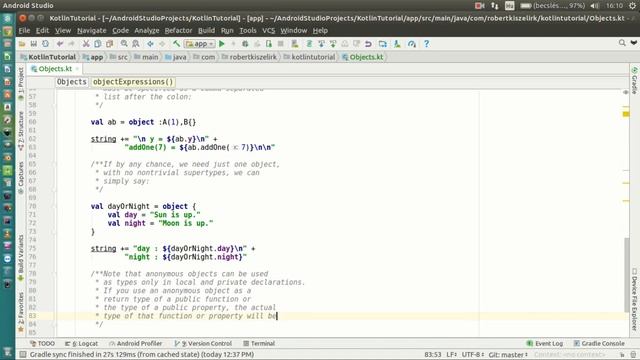640x360 pixels.
Task: Click the search magnifier at toolbar right
Action: click(622, 43)
